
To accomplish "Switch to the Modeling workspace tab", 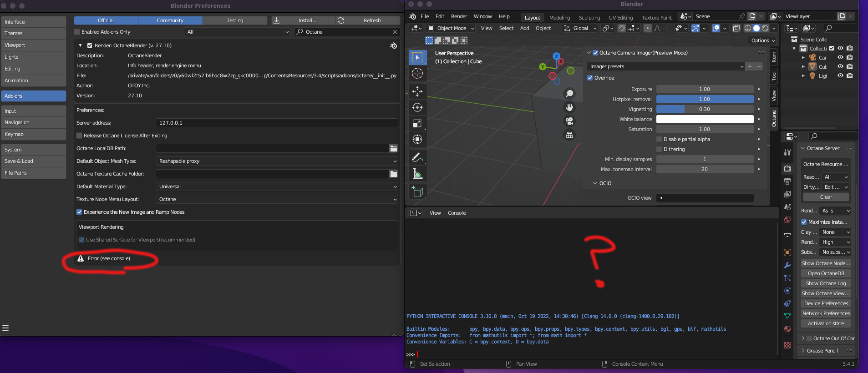I will pos(559,18).
